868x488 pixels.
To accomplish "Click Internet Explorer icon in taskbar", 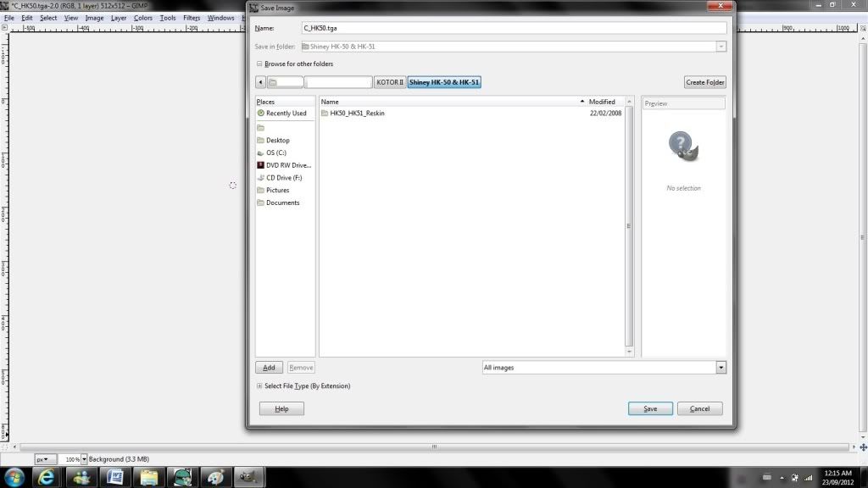I will [x=47, y=477].
